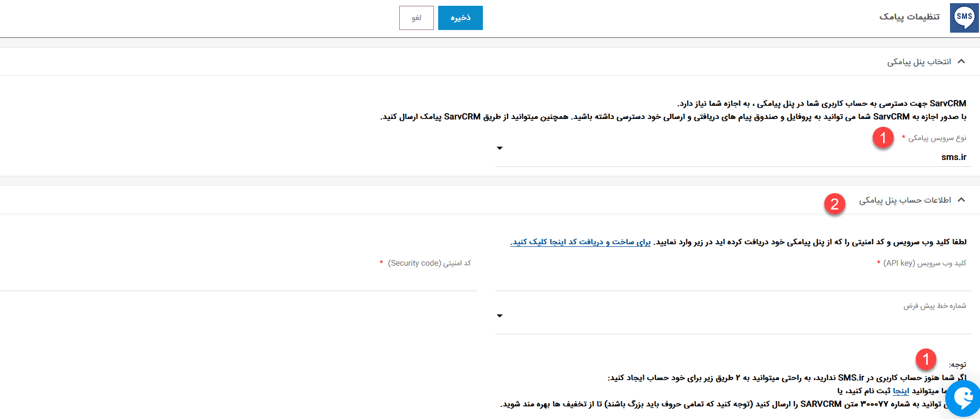
Task: Focus the API key input field
Action: 733,281
